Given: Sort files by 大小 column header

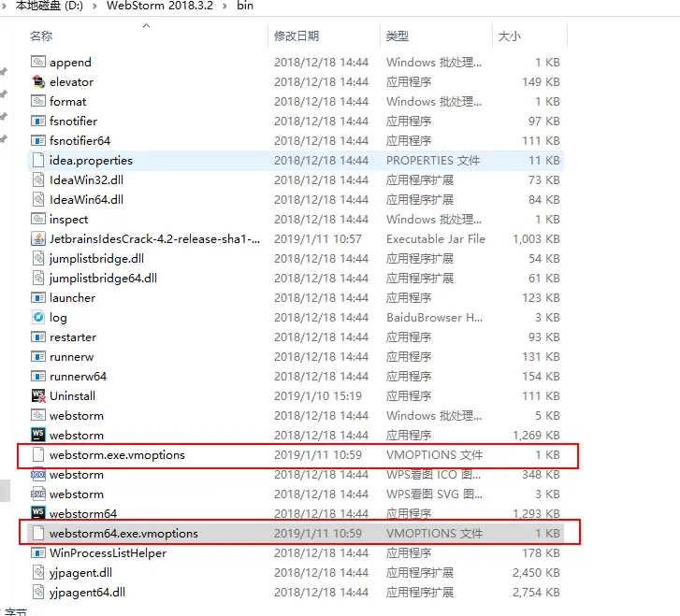Looking at the screenshot, I should 510,36.
